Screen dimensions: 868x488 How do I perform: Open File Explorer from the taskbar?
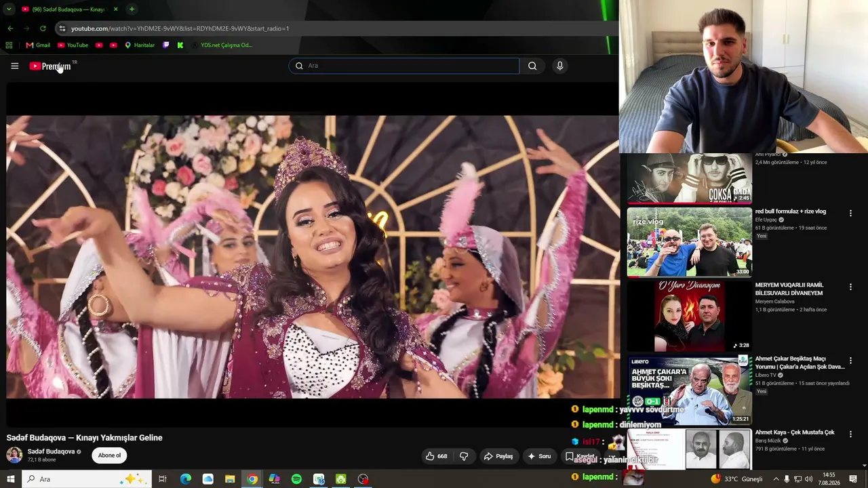pos(230,479)
